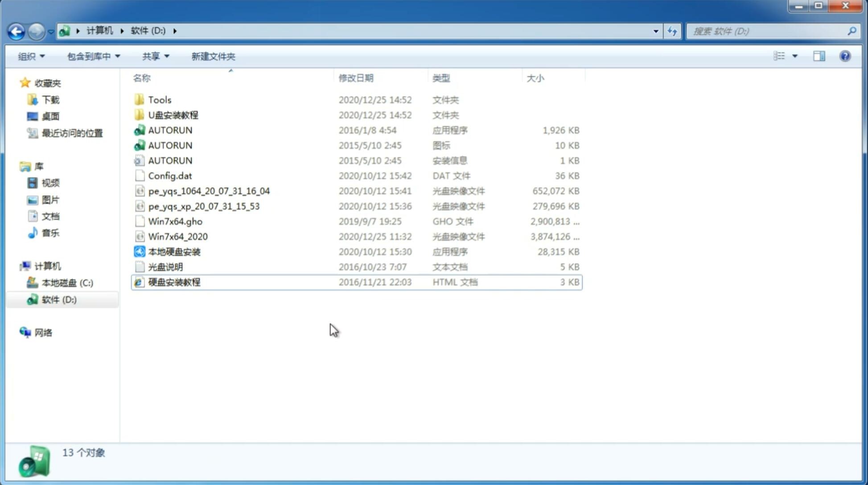Expand the 库 section in sidebar

point(16,166)
